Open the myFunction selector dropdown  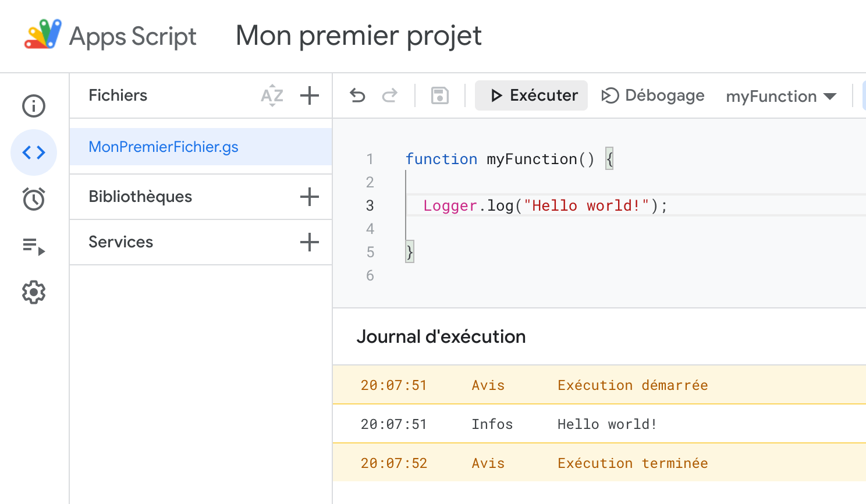tap(781, 96)
